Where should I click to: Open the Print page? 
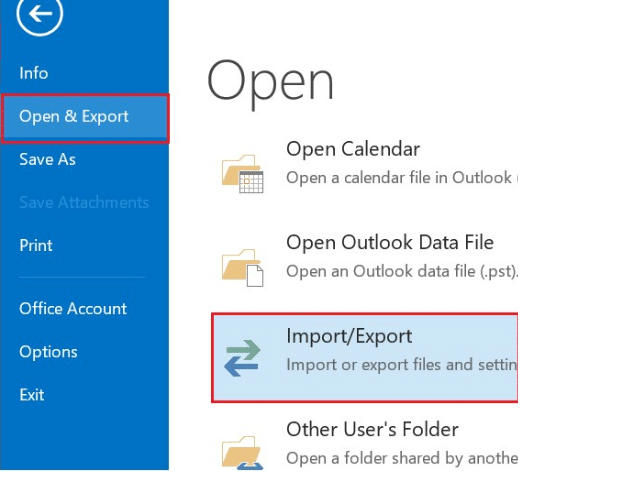[36, 245]
